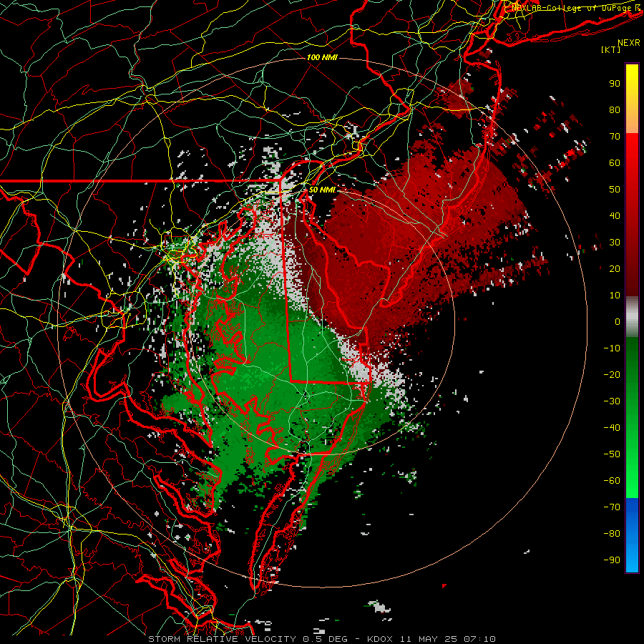
Task: Click the 10 value on the velocity scale
Action: coord(615,296)
